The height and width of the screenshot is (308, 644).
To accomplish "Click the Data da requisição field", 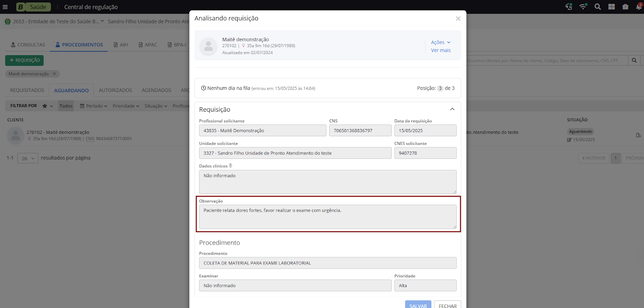I will pos(425,131).
